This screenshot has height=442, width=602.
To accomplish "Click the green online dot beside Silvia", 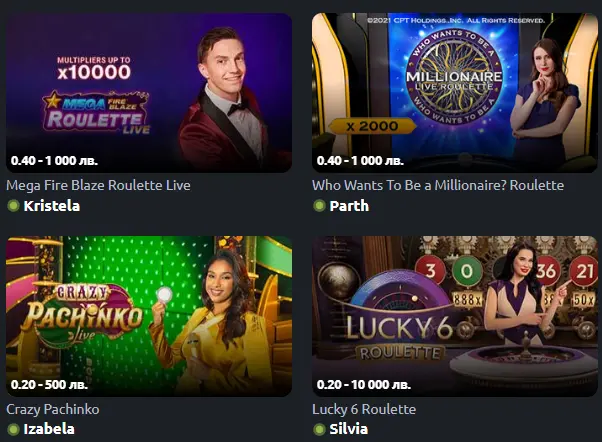I will (x=319, y=429).
